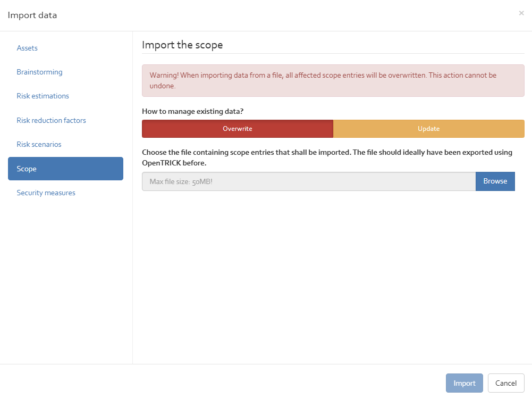Open Security measures import section
This screenshot has width=532, height=399.
(46, 193)
